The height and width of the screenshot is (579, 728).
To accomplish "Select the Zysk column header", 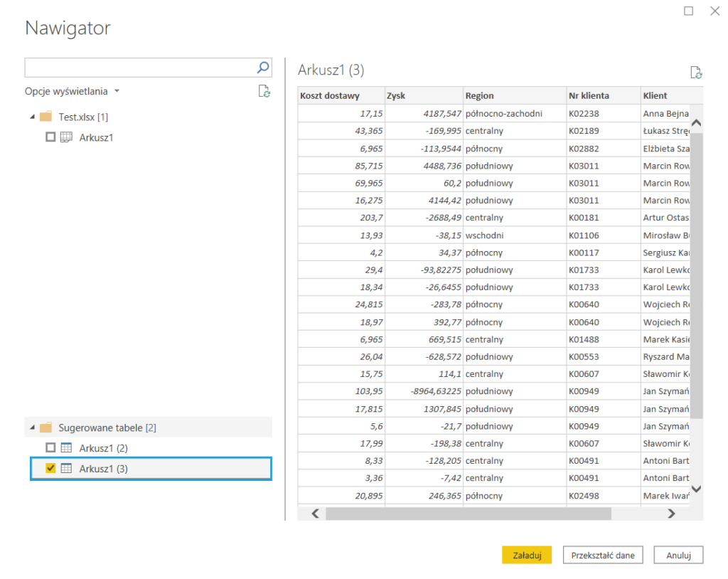I will coord(423,96).
